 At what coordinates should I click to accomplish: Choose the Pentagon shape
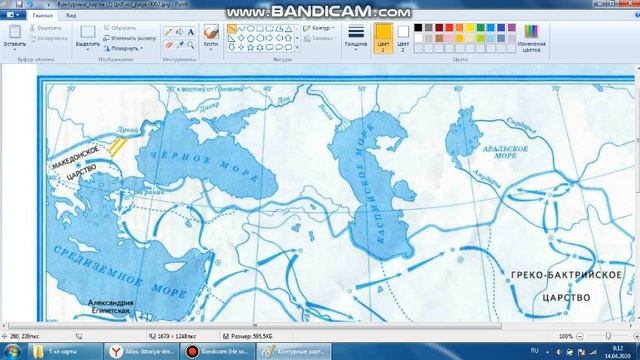click(251, 38)
